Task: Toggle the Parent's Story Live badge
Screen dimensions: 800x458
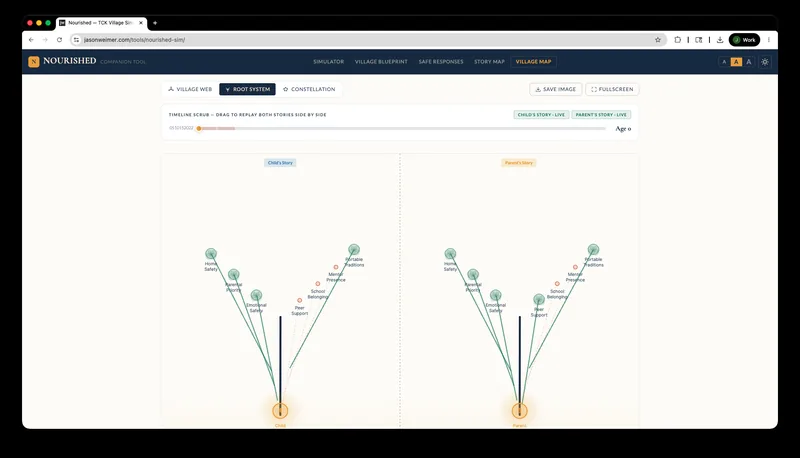Action: (601, 115)
